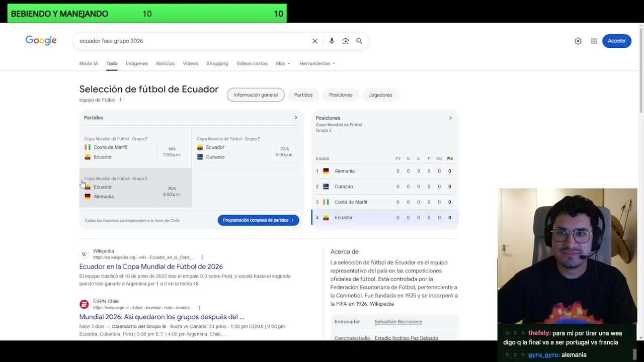Open Ecuador en la Copa Mundial link
The image size is (644, 362).
click(x=151, y=266)
